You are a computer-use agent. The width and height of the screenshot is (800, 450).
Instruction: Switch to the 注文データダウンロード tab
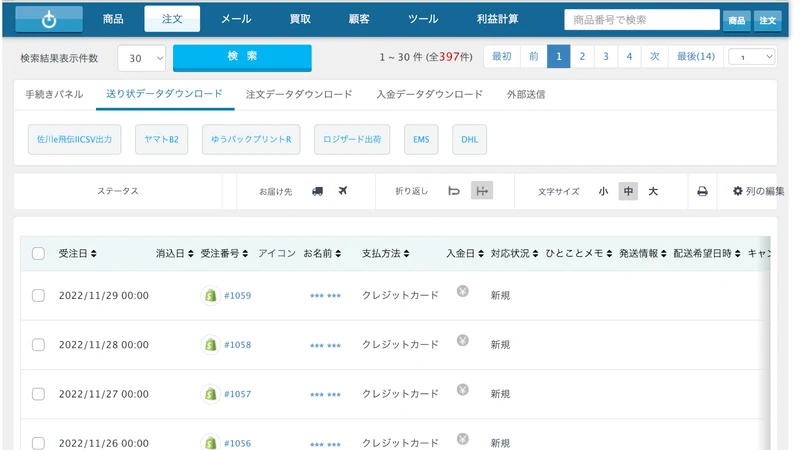tap(299, 94)
